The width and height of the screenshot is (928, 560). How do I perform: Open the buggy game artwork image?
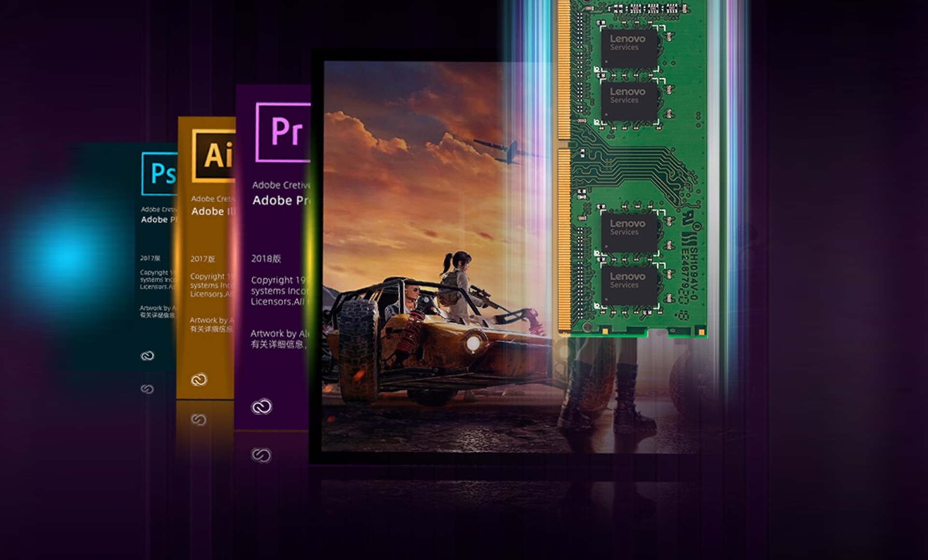pyautogui.click(x=437, y=256)
